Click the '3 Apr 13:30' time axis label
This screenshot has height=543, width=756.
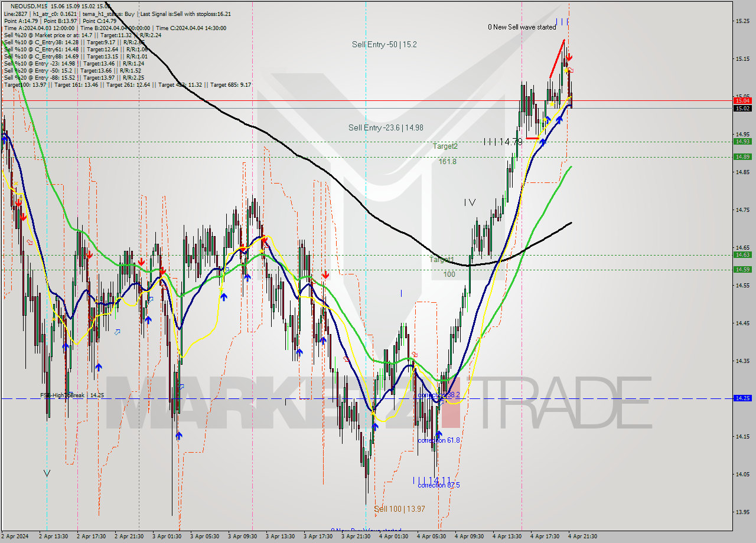[280, 537]
